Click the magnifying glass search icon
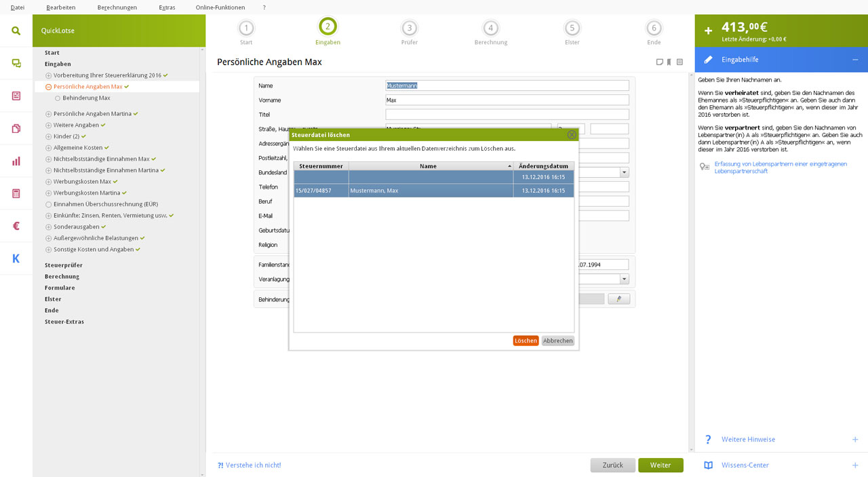 pos(16,31)
